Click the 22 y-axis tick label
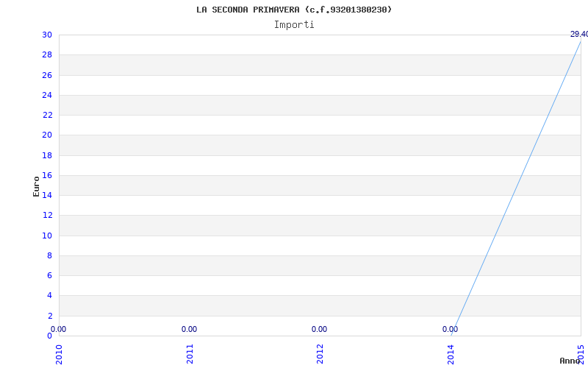 47,115
